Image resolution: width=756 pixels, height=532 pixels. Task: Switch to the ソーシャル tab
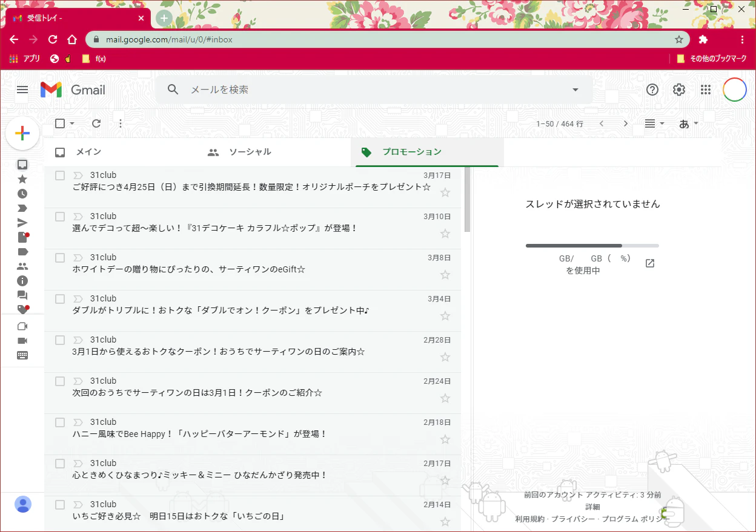click(274, 152)
